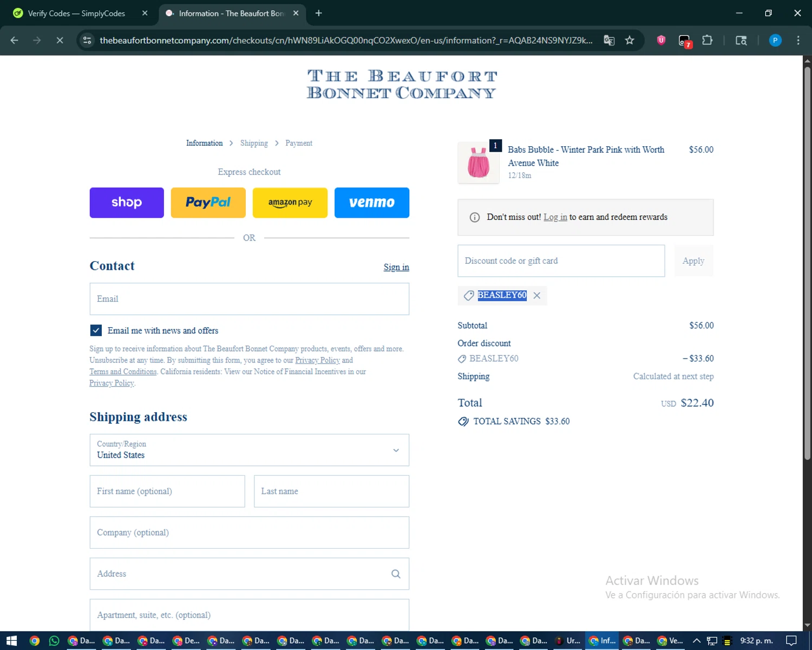The image size is (812, 650).
Task: Remove the BEASLEY60 discount code
Action: pyautogui.click(x=536, y=295)
